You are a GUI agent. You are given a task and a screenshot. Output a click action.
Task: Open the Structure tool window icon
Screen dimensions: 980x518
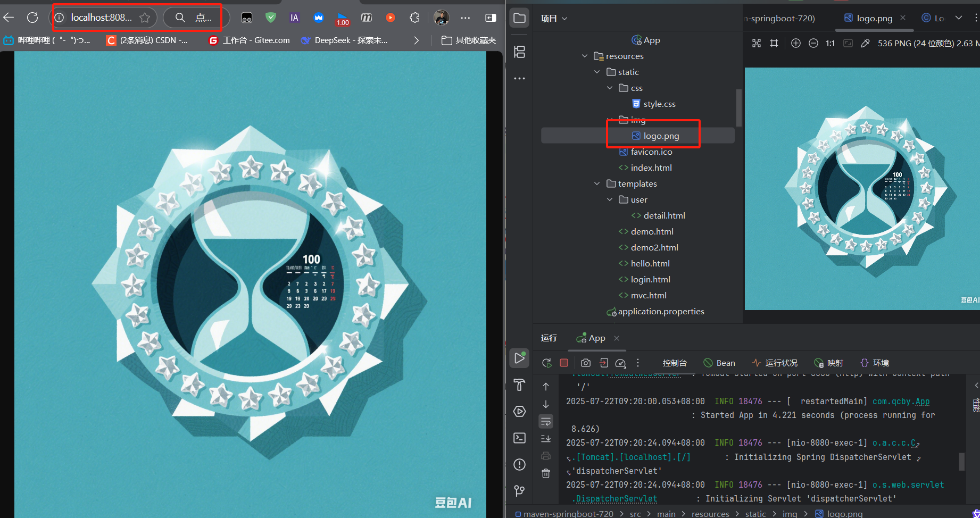pos(520,52)
